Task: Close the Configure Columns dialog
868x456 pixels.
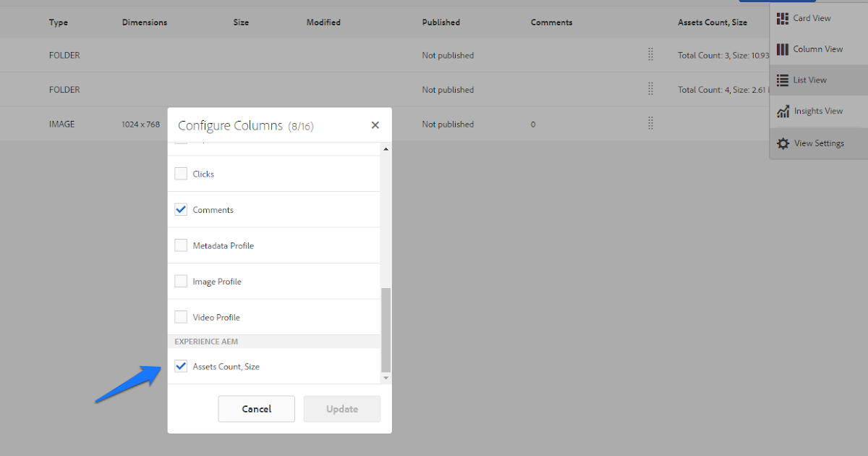Action: [375, 124]
